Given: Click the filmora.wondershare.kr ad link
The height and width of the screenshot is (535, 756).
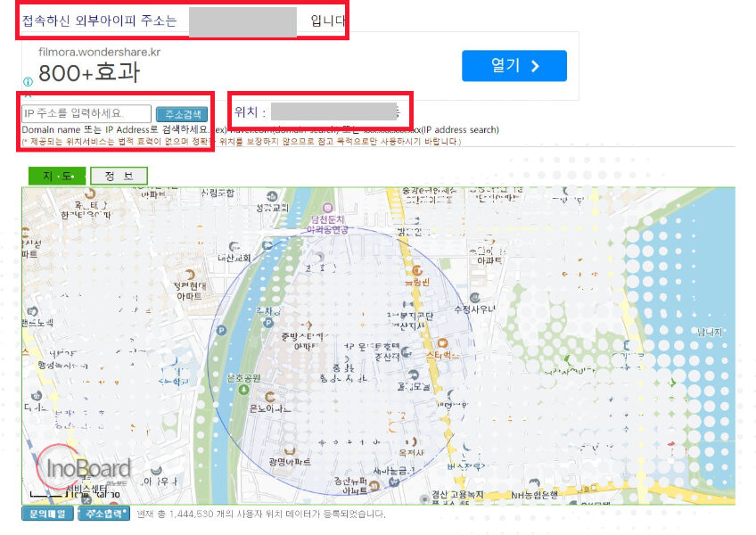Looking at the screenshot, I should (x=99, y=52).
